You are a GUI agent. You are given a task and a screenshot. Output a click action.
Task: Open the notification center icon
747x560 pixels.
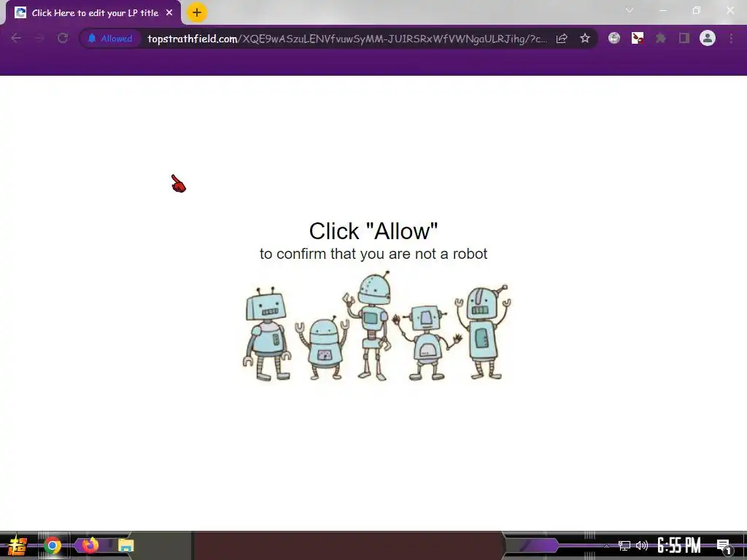(724, 546)
